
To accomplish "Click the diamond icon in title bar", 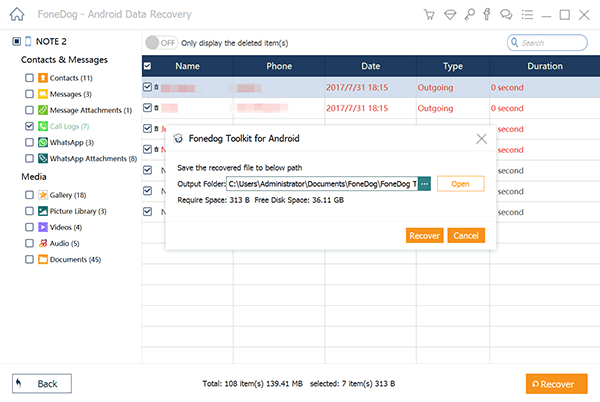I will (x=450, y=15).
